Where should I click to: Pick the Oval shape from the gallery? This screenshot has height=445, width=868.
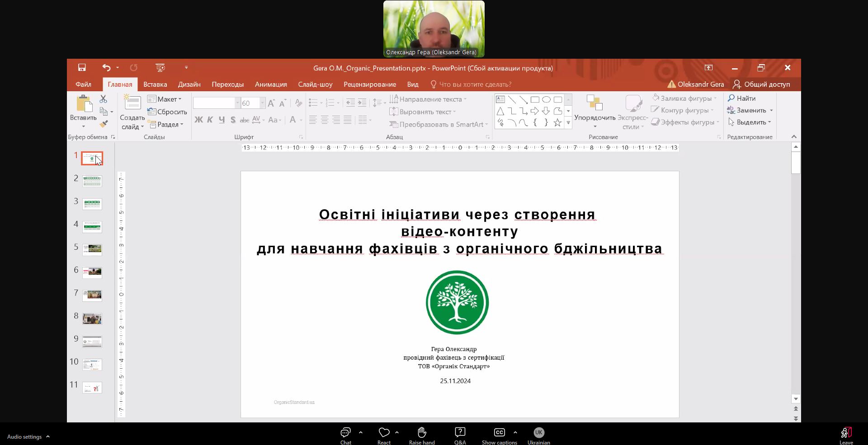pos(546,99)
